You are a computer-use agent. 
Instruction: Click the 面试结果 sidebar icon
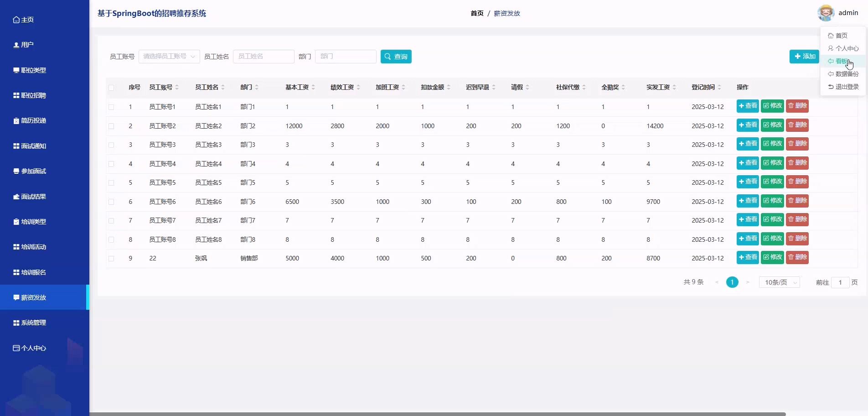point(16,197)
